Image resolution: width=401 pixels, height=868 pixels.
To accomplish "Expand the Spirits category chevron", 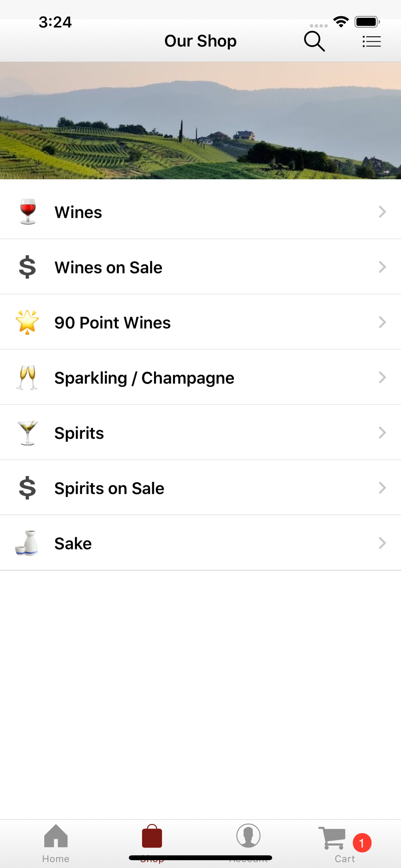I will click(382, 433).
